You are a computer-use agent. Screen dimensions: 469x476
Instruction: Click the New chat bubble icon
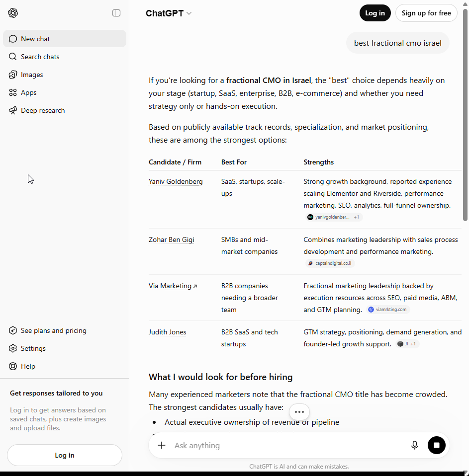13,39
